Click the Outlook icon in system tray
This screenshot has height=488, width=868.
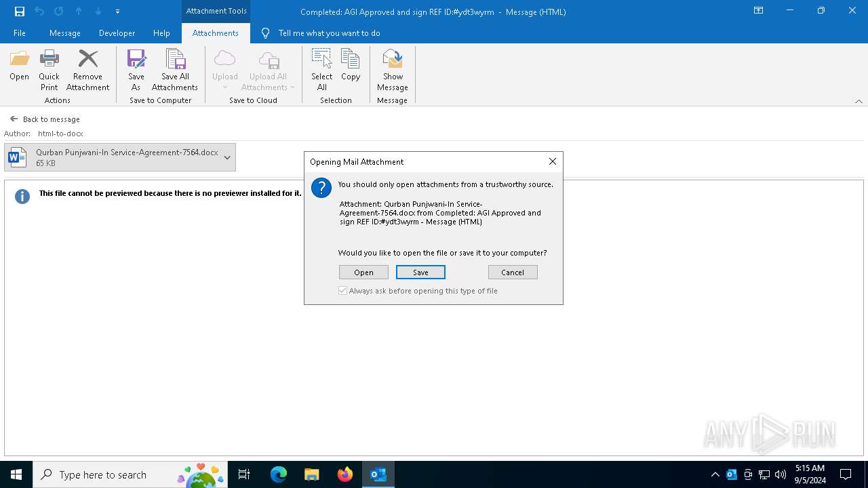[732, 474]
